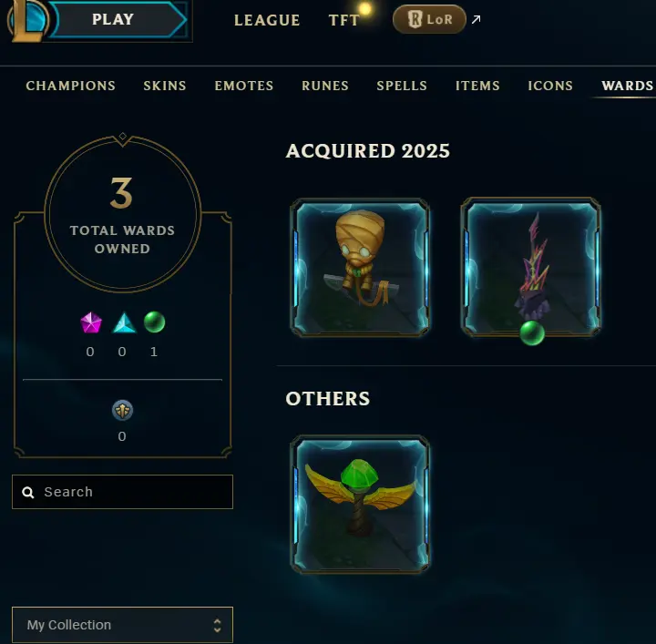Click the magnifying glass search icon
The height and width of the screenshot is (644, 656).
(28, 493)
